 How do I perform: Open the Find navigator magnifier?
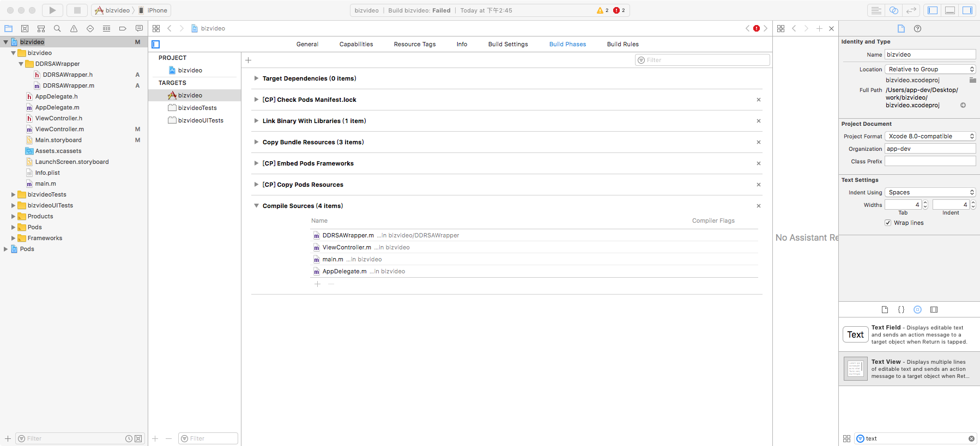(57, 28)
